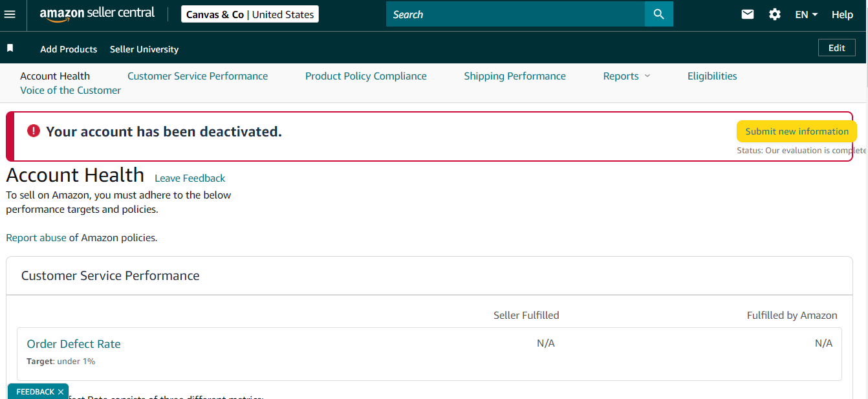This screenshot has height=399, width=868.
Task: Click the red alert icon in banner
Action: tap(34, 131)
